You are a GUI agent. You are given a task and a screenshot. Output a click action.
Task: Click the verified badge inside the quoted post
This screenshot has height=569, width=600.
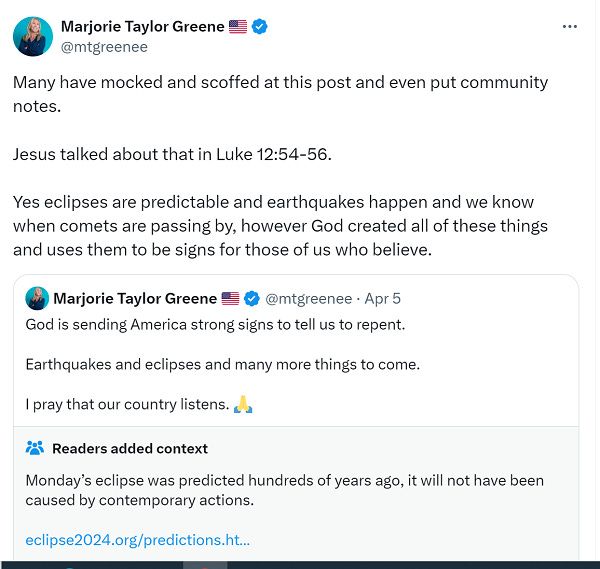coord(253,298)
